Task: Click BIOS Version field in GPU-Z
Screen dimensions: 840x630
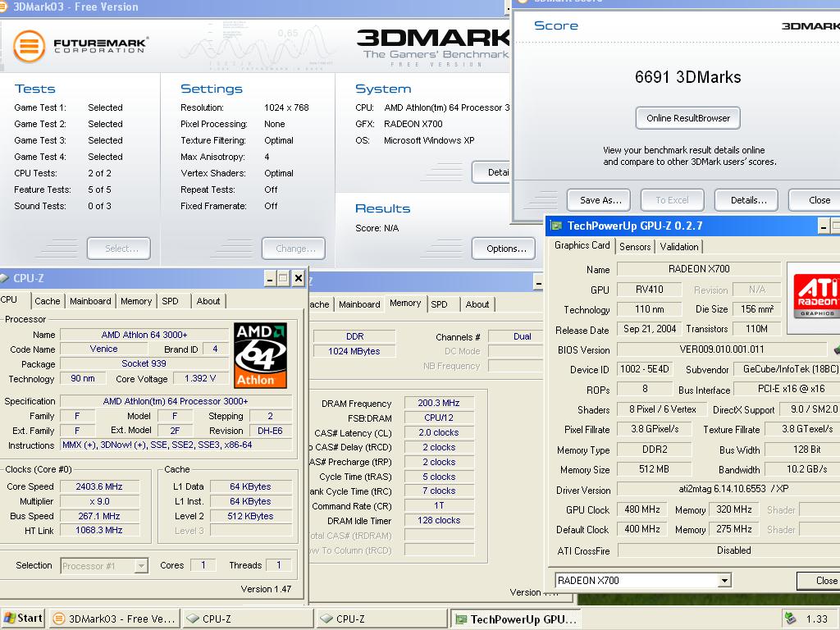Action: [722, 349]
